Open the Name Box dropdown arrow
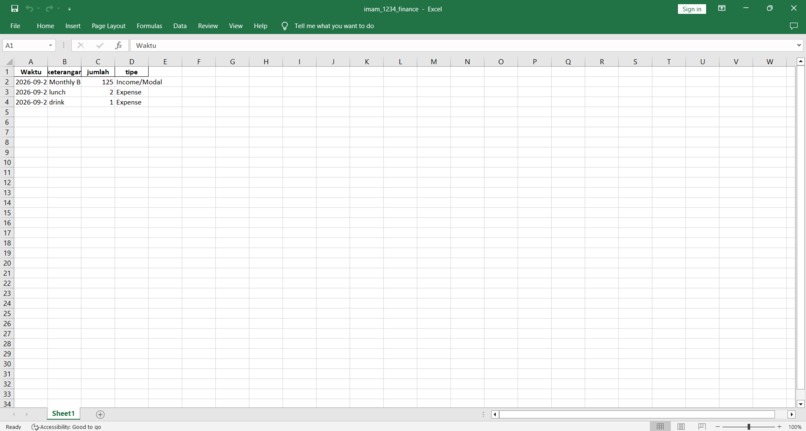Screen dimensions: 806x431 pyautogui.click(x=50, y=45)
